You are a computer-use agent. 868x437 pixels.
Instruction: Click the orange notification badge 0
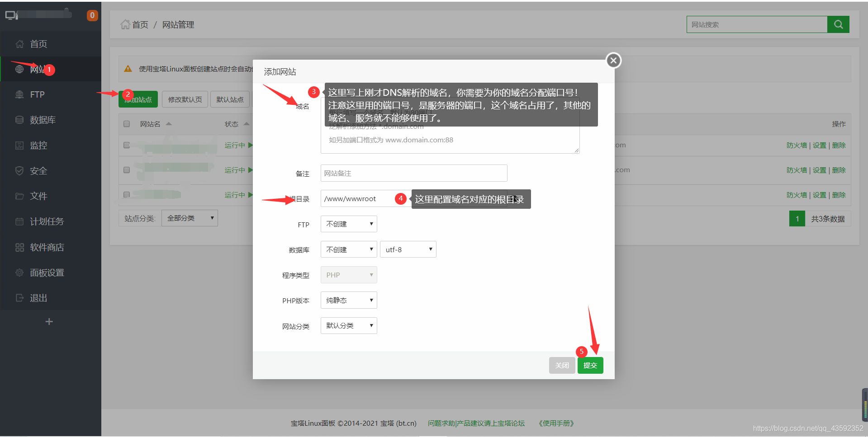point(92,15)
